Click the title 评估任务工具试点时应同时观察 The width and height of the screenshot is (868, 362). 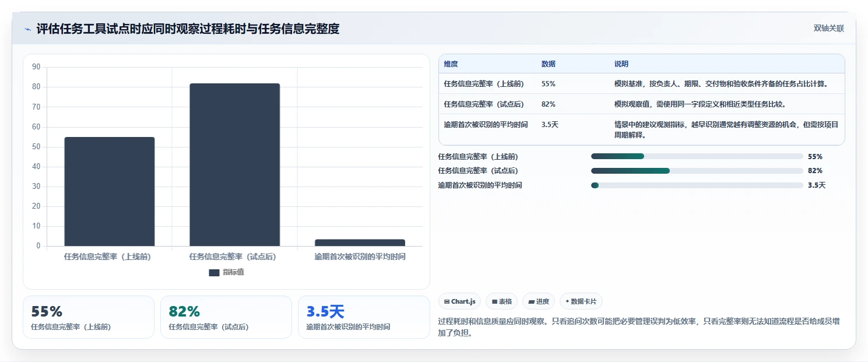click(188, 29)
